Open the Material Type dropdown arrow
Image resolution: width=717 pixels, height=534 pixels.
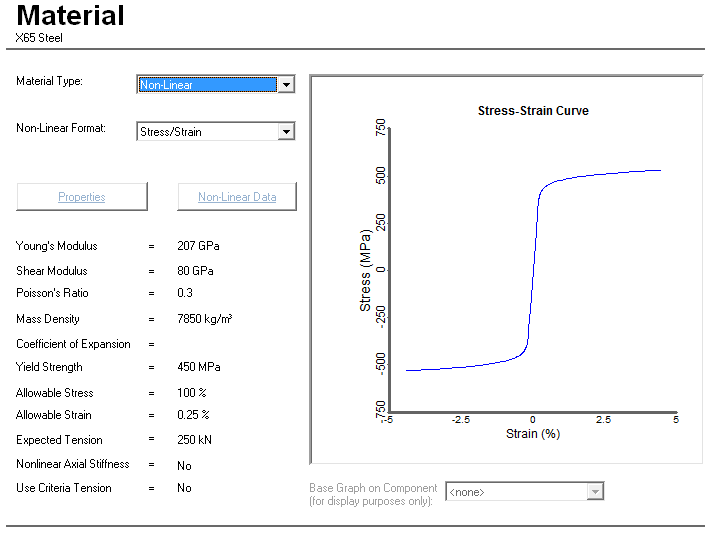(286, 85)
